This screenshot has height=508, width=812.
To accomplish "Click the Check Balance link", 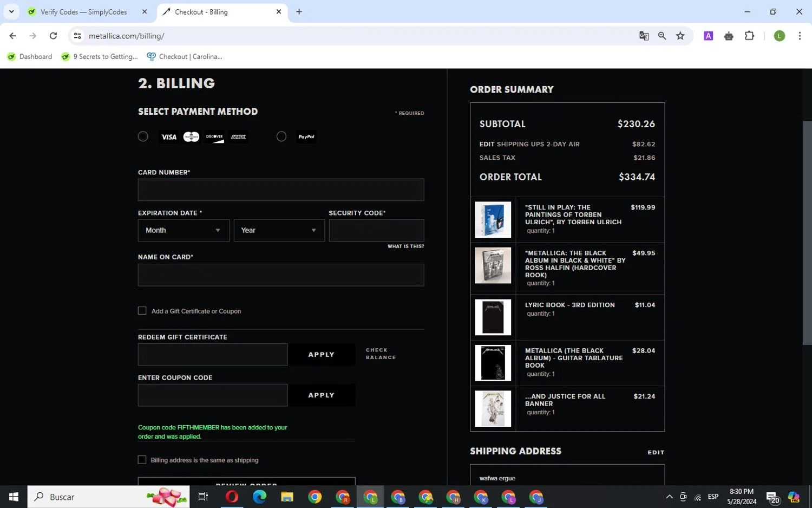I will point(381,354).
